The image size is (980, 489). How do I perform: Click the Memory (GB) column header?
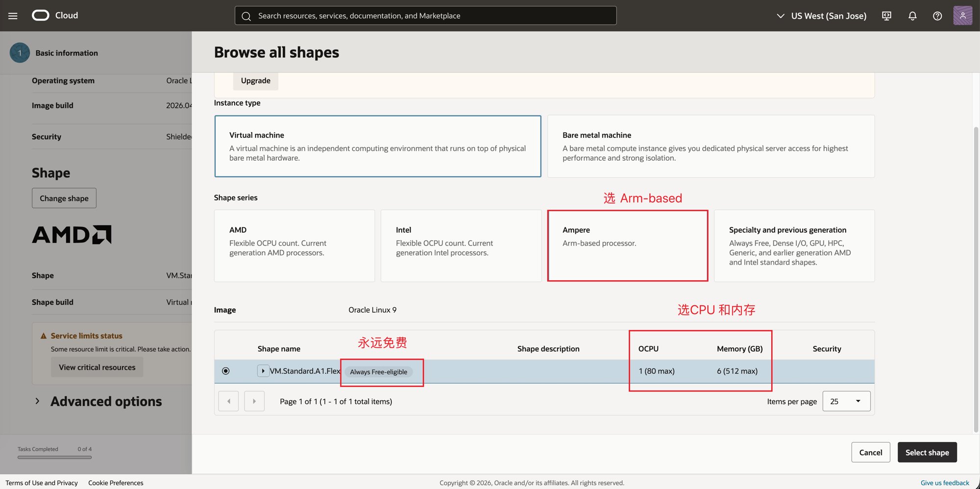pyautogui.click(x=740, y=349)
